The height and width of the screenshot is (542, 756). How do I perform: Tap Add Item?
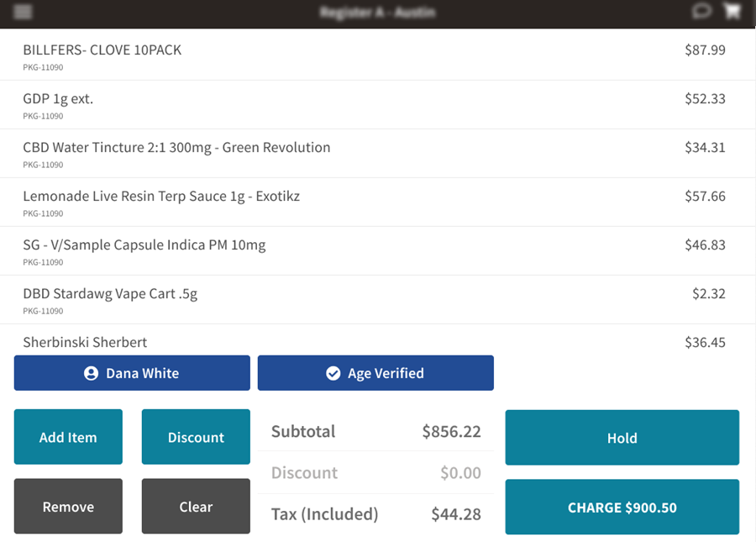point(68,437)
